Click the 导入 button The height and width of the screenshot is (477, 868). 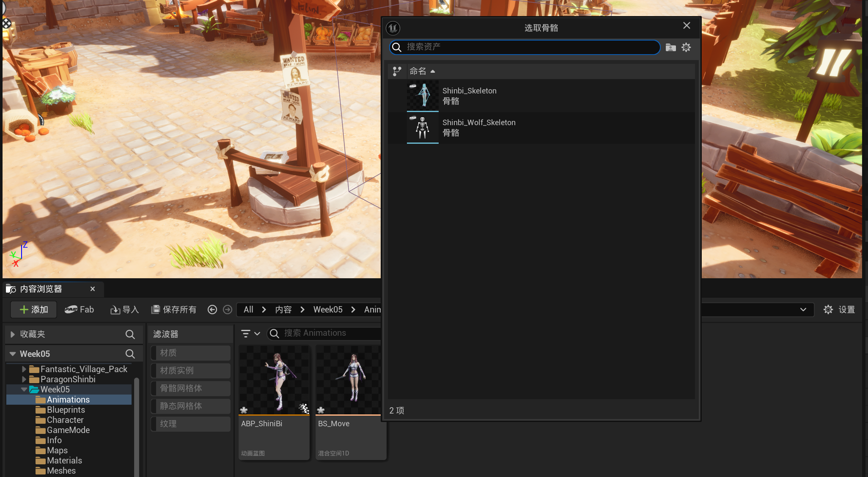click(124, 310)
